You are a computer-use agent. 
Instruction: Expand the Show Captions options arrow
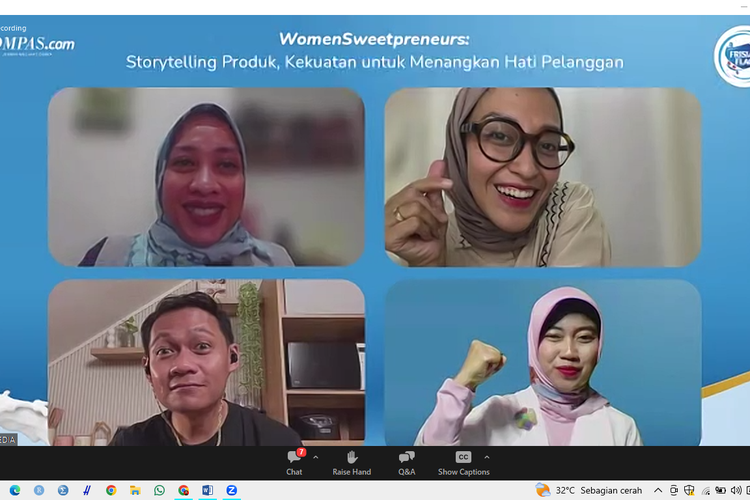[x=487, y=457]
